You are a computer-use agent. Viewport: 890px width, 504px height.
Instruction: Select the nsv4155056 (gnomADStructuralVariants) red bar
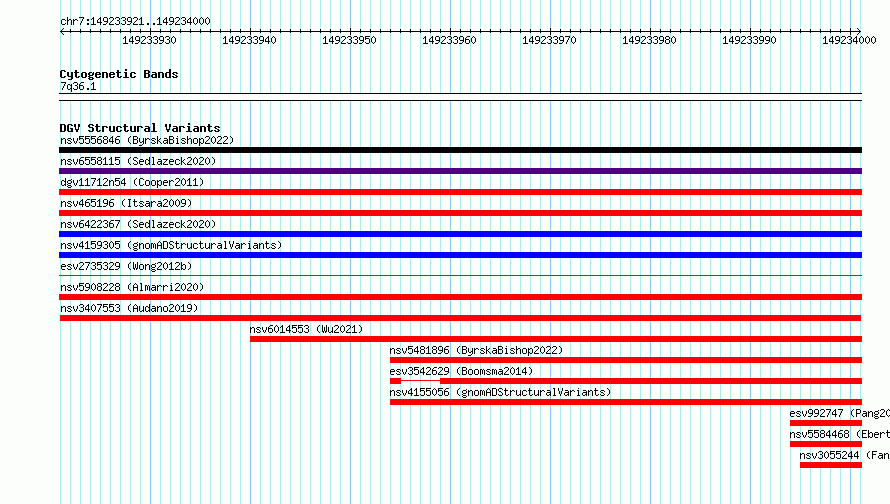point(625,402)
